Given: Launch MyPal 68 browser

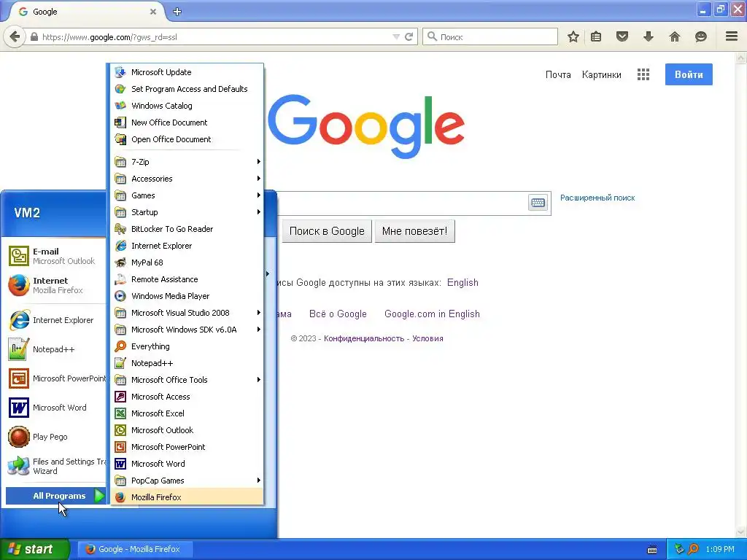Looking at the screenshot, I should [187, 262].
